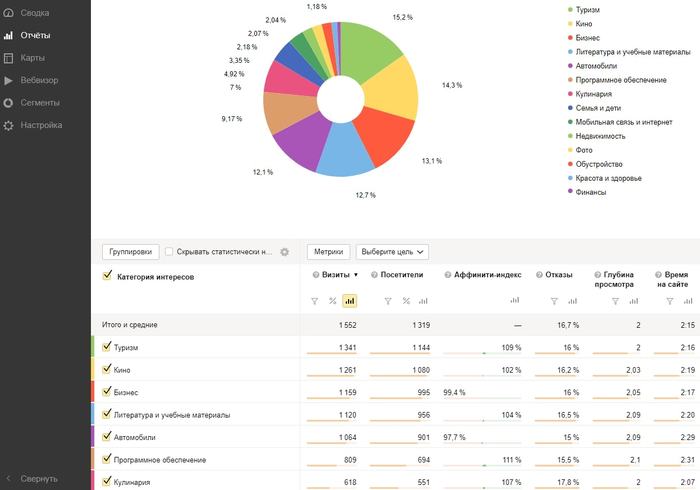
Task: Click percent icon under Визиты column
Action: coord(332,301)
